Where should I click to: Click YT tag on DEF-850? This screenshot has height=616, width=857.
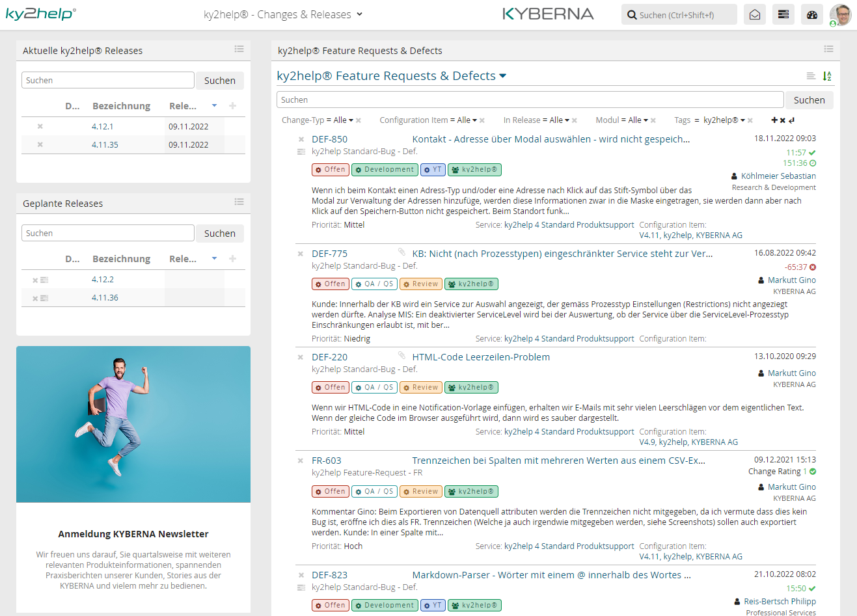[433, 170]
